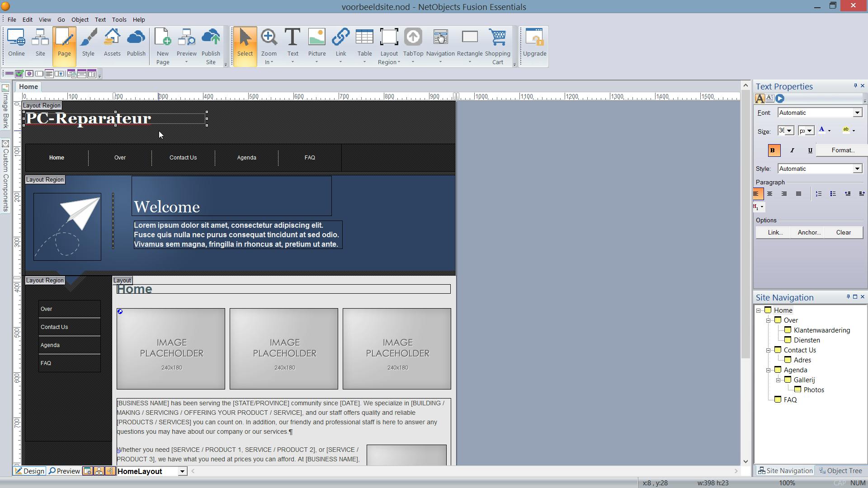Click the Publish Site toolbar icon
Screen dimensions: 868x488
click(211, 43)
